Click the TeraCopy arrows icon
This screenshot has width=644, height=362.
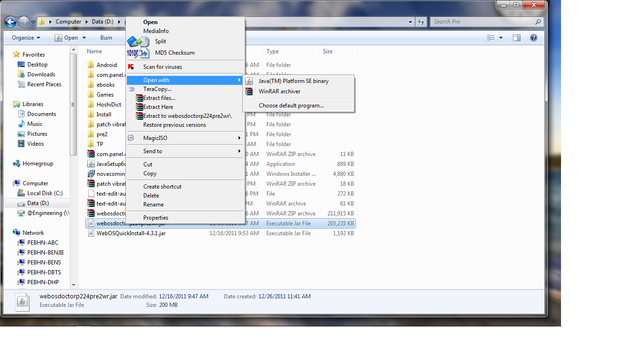tap(132, 89)
